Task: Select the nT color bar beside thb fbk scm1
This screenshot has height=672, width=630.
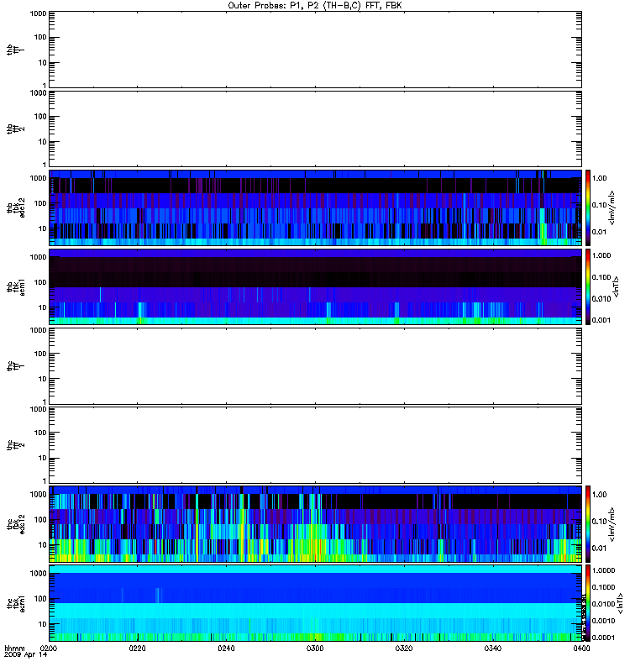Action: [x=588, y=286]
